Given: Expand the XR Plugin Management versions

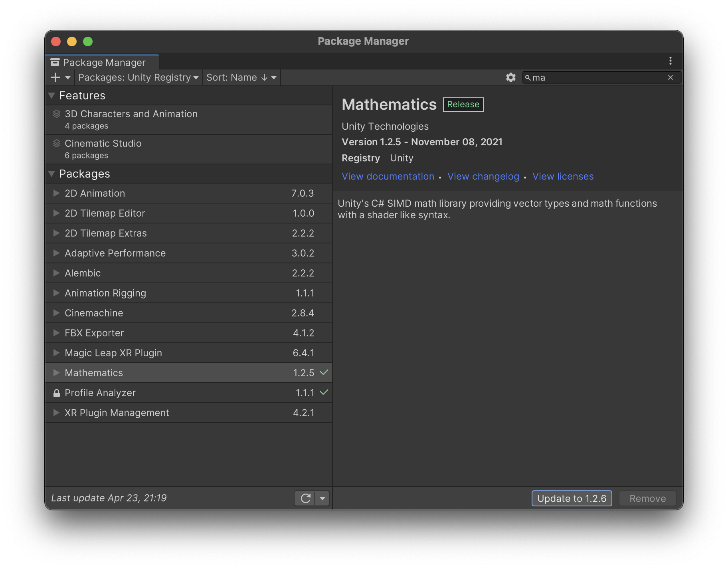Looking at the screenshot, I should pos(56,413).
